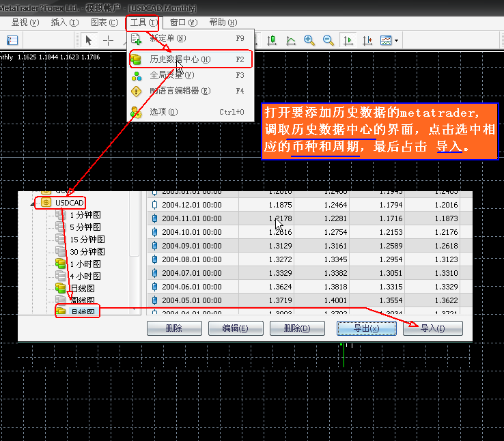Click the USDCAD dollar symbol icon
The width and height of the screenshot is (504, 441).
click(x=46, y=203)
